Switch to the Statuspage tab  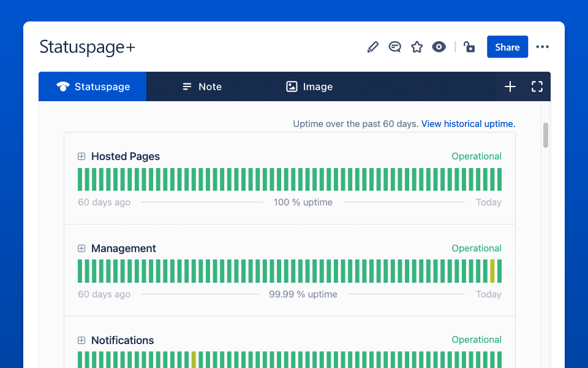[92, 86]
